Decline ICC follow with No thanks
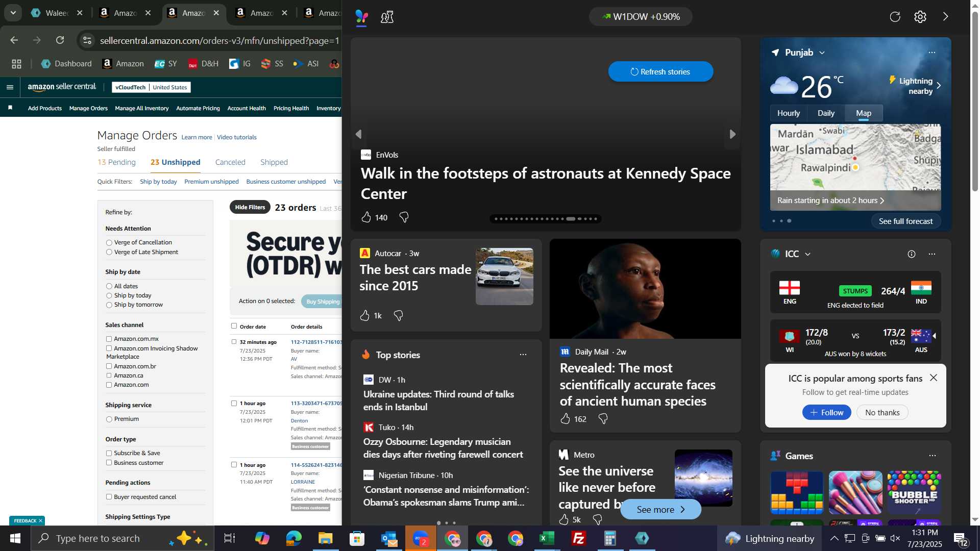 [x=882, y=413]
